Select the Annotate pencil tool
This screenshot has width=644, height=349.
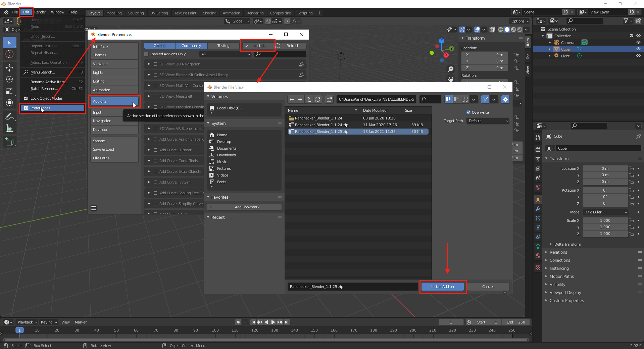click(9, 116)
